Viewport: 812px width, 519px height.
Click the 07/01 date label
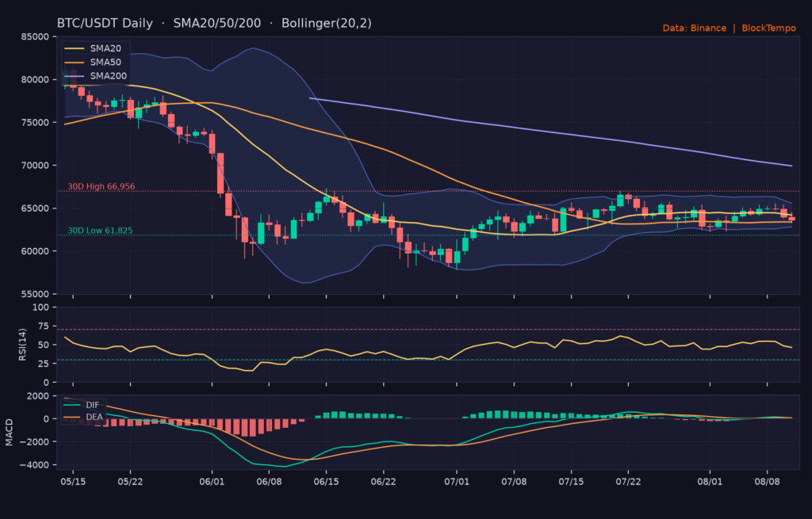457,482
